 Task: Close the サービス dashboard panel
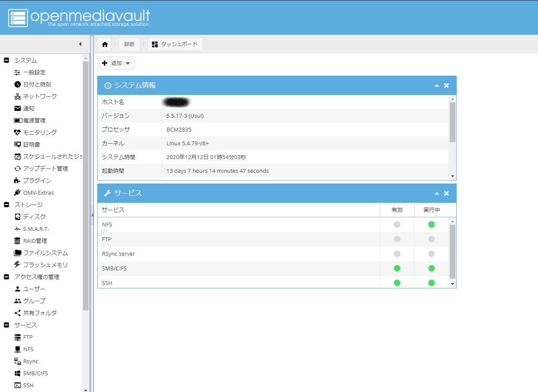pyautogui.click(x=446, y=193)
